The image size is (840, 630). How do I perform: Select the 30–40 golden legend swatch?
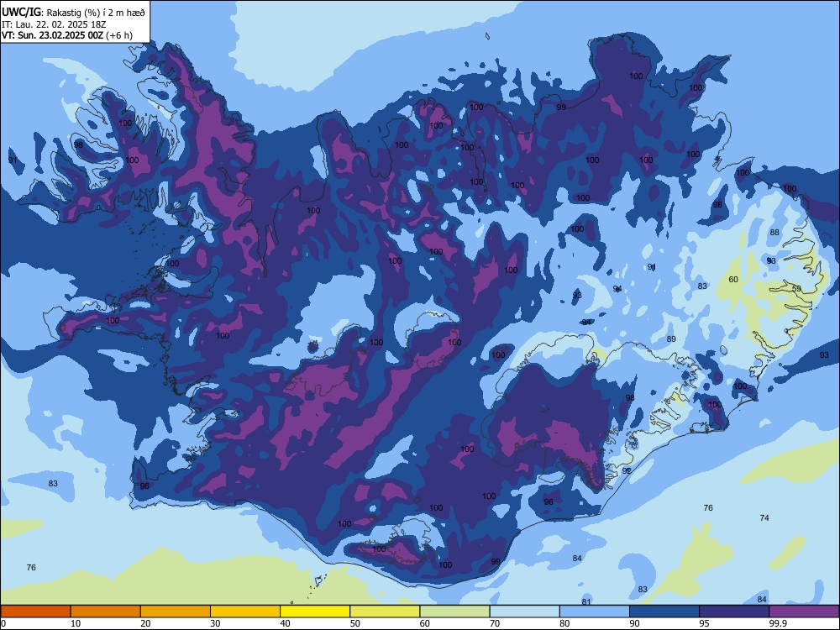[245, 612]
